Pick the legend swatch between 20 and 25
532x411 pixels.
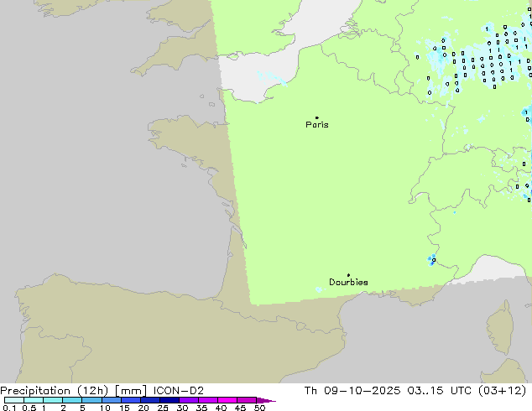[150, 400]
